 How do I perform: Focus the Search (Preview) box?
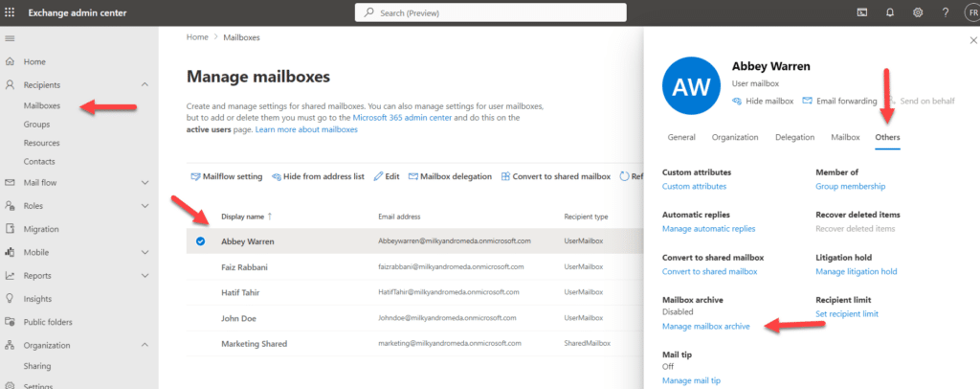[491, 12]
